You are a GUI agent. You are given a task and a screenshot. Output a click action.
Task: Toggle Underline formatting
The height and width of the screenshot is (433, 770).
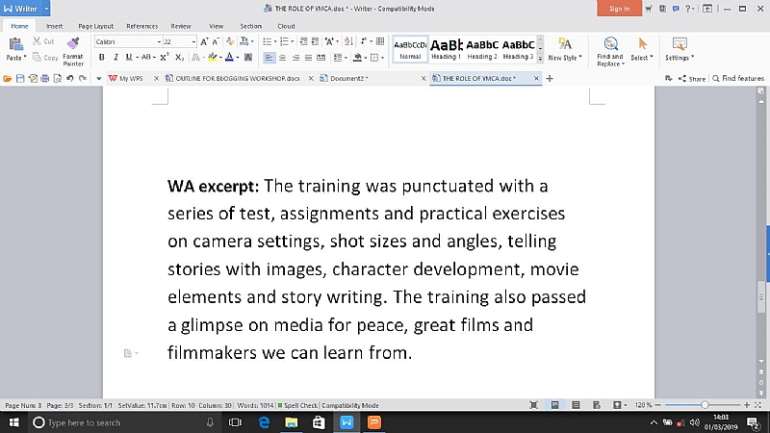click(x=129, y=57)
